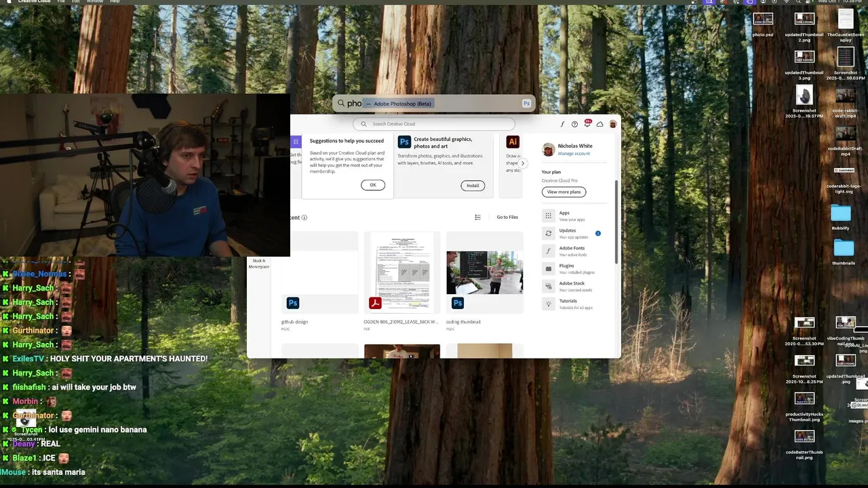The height and width of the screenshot is (488, 868).
Task: Click the Go to Files link
Action: (x=507, y=218)
